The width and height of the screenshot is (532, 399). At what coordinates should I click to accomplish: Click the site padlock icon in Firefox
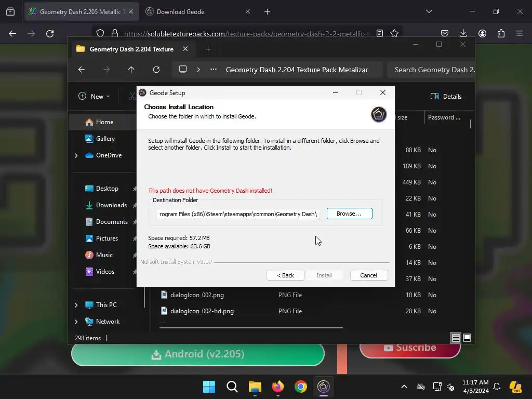(115, 33)
